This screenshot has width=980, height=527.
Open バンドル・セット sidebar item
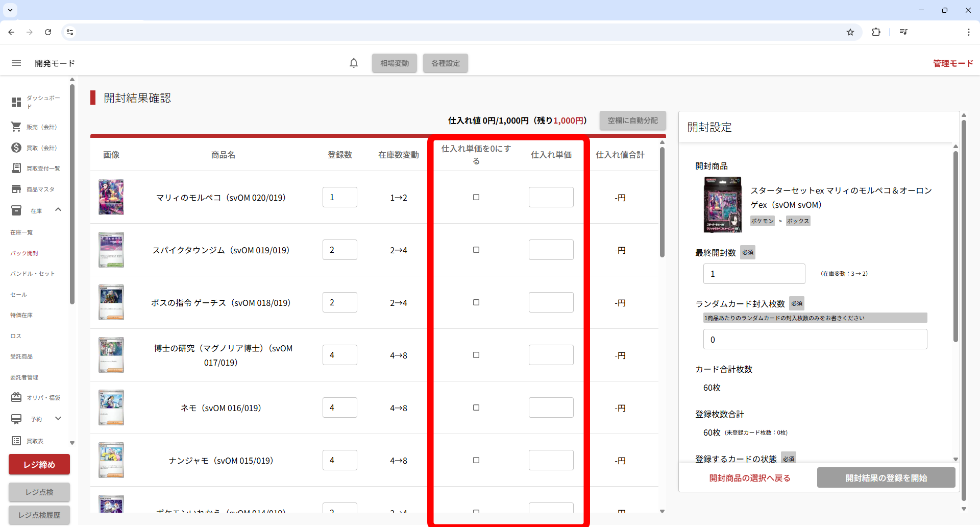[x=33, y=274]
